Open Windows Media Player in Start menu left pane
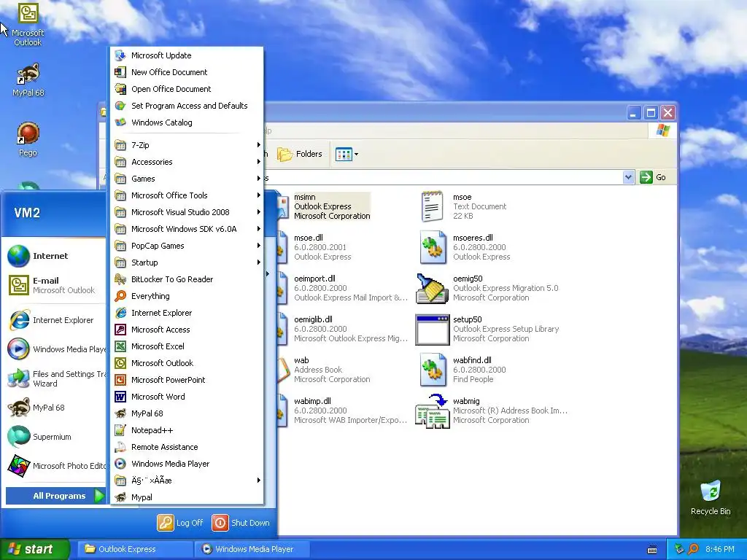 (x=55, y=349)
